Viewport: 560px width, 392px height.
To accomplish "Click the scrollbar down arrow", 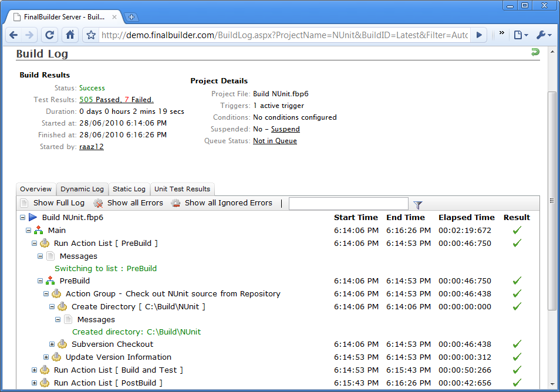I will [552, 384].
